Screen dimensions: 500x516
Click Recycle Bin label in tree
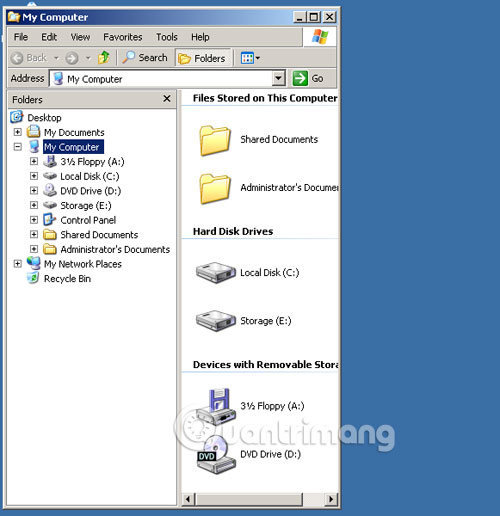coord(67,279)
